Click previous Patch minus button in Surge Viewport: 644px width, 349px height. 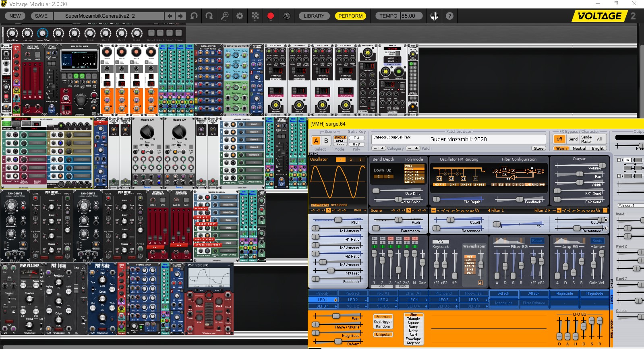410,148
